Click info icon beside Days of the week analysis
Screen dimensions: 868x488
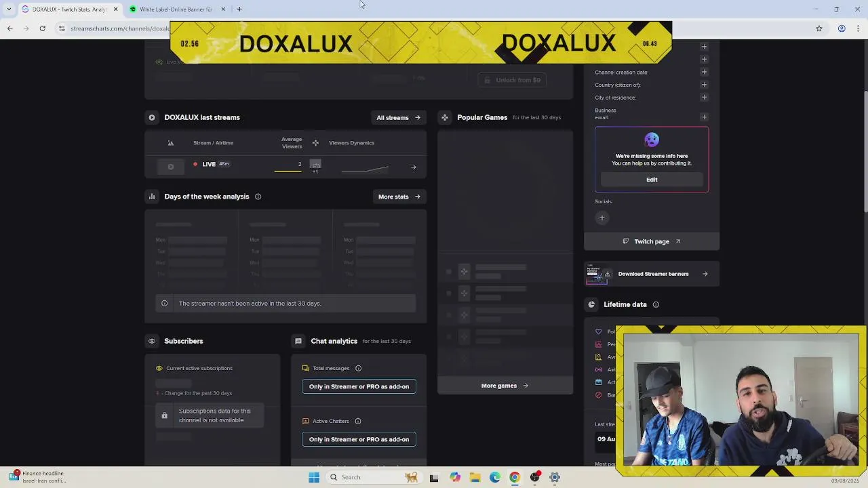[258, 197]
